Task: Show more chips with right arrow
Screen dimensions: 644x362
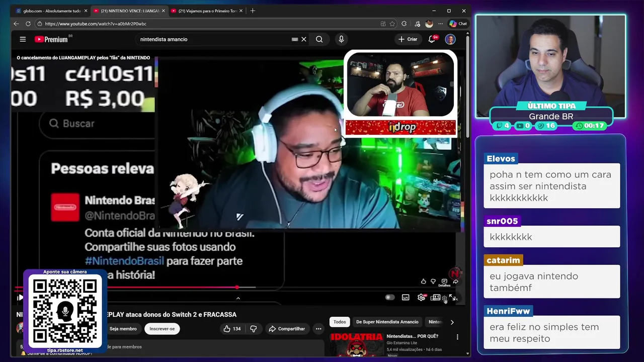Action: [452, 322]
